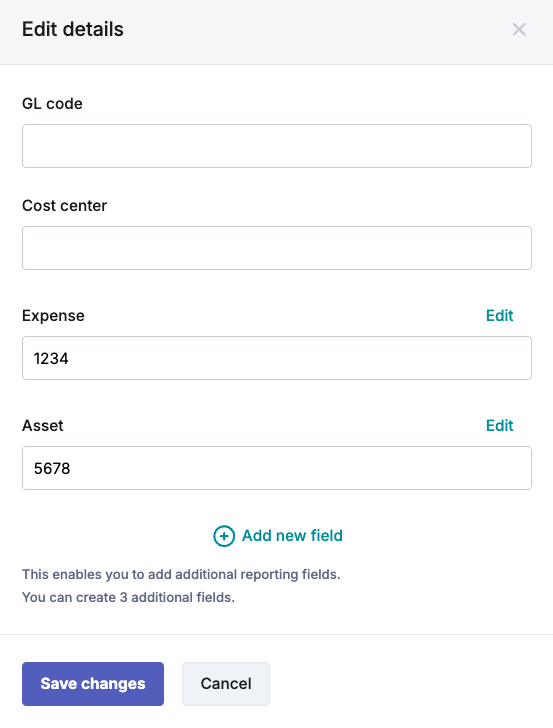Viewport: 553px width, 728px height.
Task: Save changes to the details
Action: click(93, 684)
